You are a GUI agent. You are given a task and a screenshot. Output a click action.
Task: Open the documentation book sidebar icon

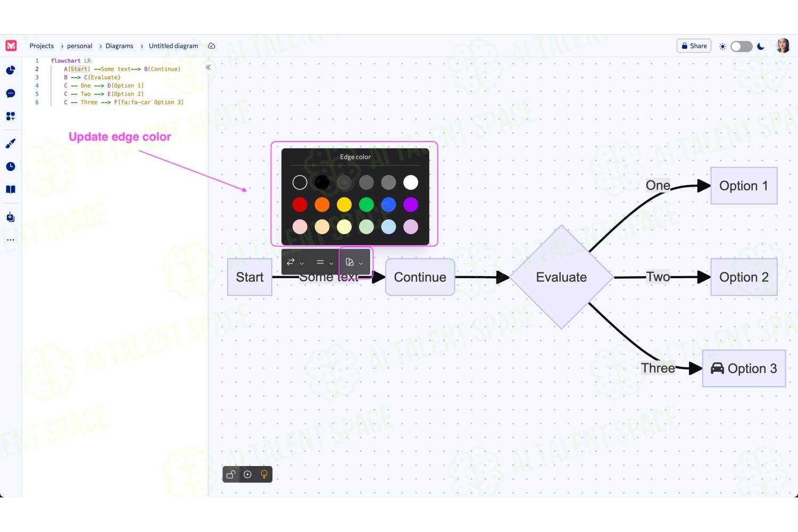tap(11, 189)
